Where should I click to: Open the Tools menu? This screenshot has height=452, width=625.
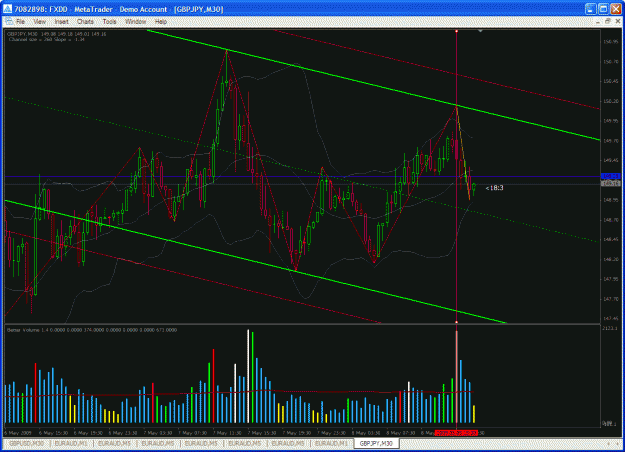[109, 22]
